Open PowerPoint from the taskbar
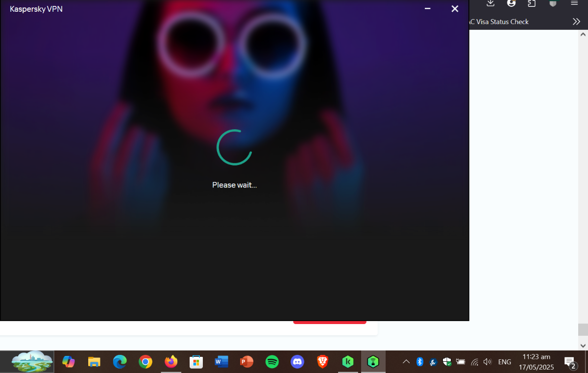The height and width of the screenshot is (373, 588). [x=247, y=362]
